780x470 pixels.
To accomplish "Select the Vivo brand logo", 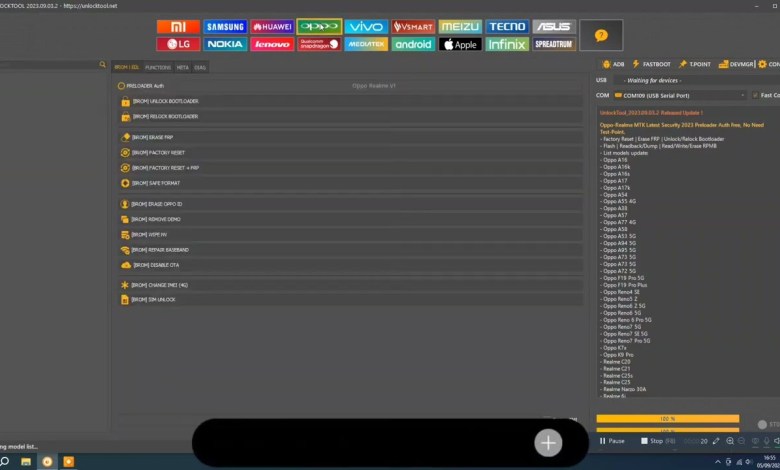I will coord(366,26).
